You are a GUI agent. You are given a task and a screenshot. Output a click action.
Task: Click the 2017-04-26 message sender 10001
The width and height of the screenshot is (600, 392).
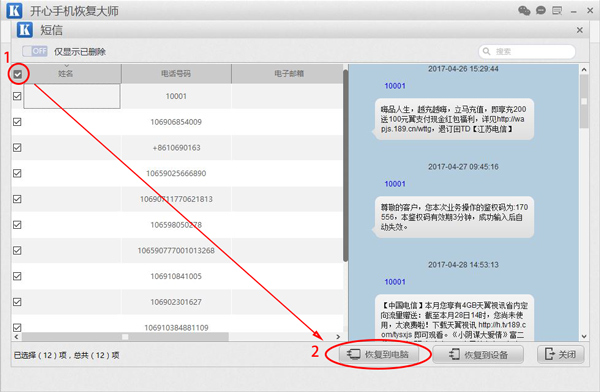click(x=395, y=86)
